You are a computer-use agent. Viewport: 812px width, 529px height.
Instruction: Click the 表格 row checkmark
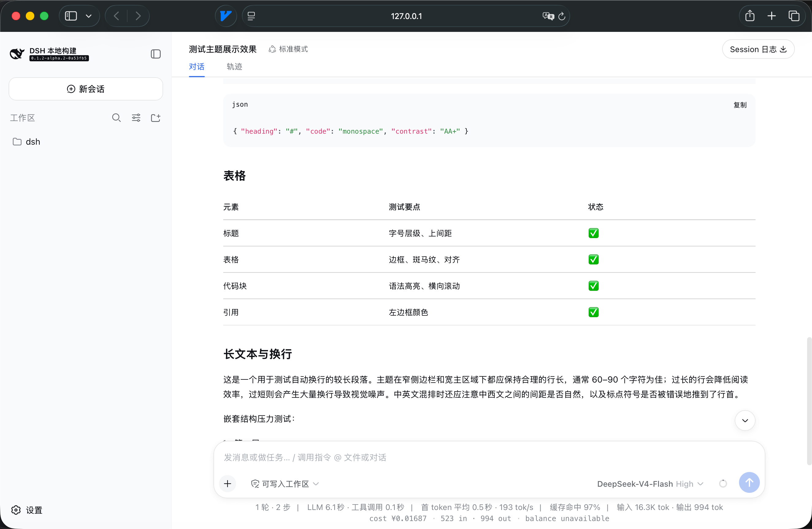click(x=593, y=260)
